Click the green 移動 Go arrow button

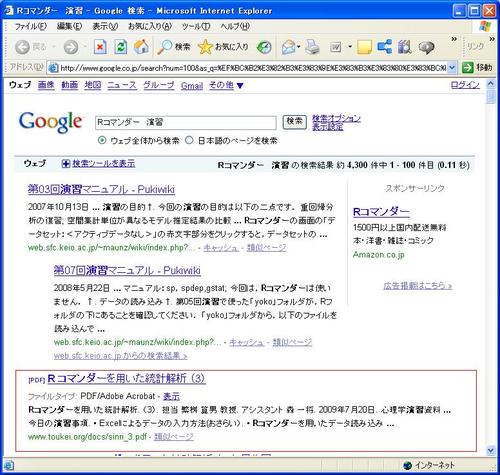(x=467, y=68)
